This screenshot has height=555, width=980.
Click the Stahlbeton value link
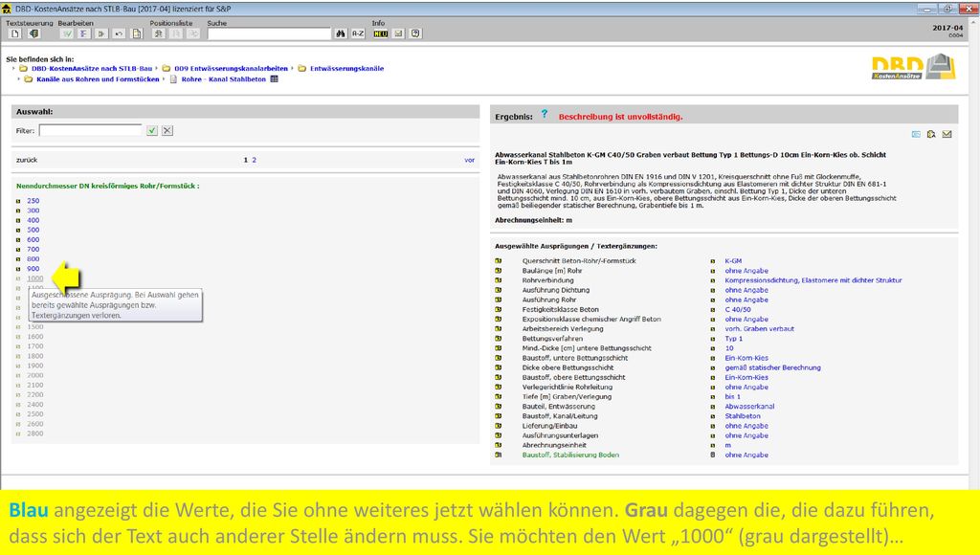(743, 416)
